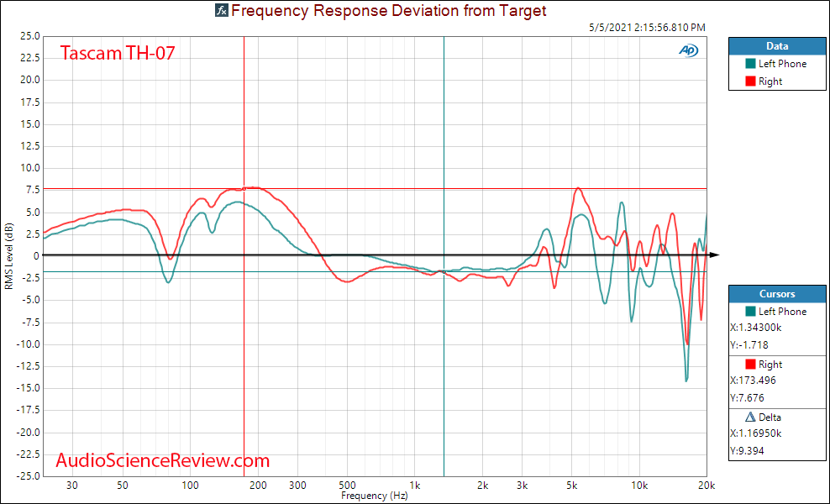Click the red Right swatch in Cursors panel
Image resolution: width=830 pixels, height=504 pixels.
tap(750, 365)
